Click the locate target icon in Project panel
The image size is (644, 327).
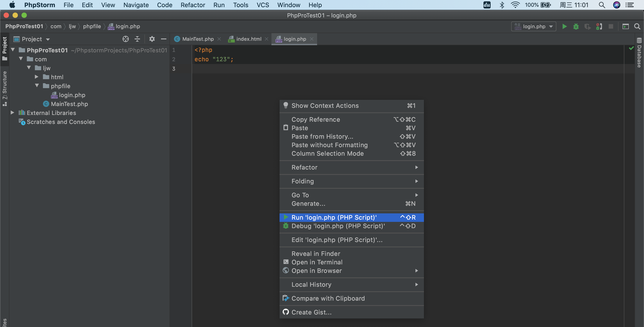(x=125, y=39)
